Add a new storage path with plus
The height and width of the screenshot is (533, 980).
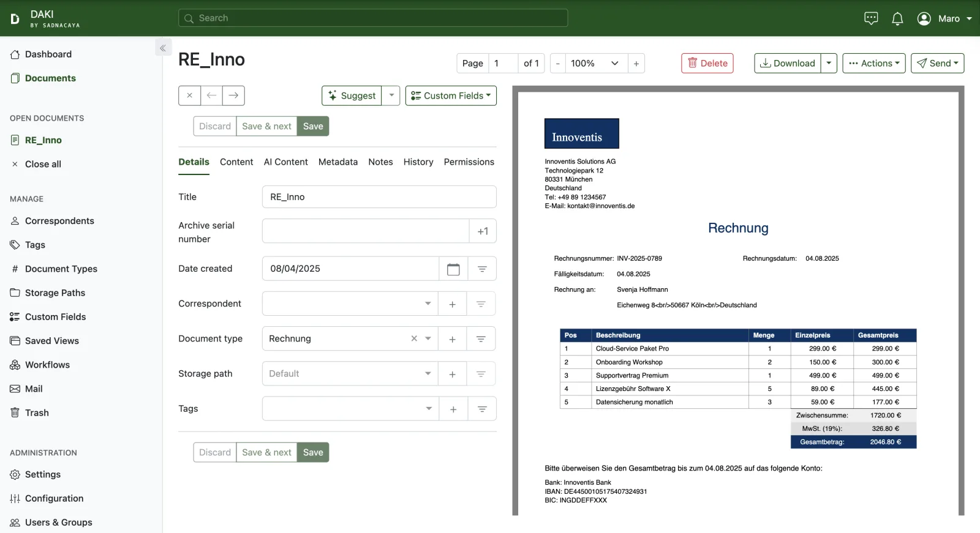pos(452,373)
